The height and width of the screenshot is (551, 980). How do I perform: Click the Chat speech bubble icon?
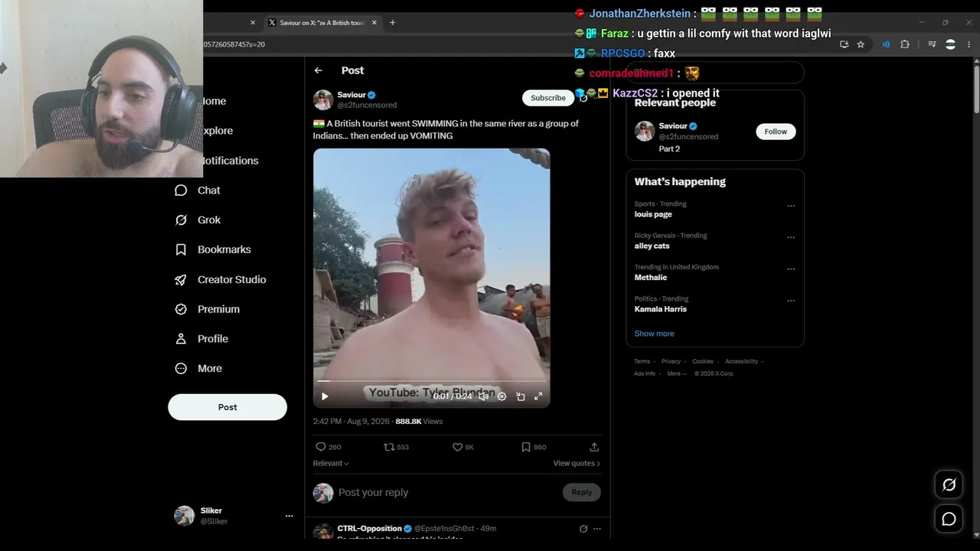click(181, 191)
